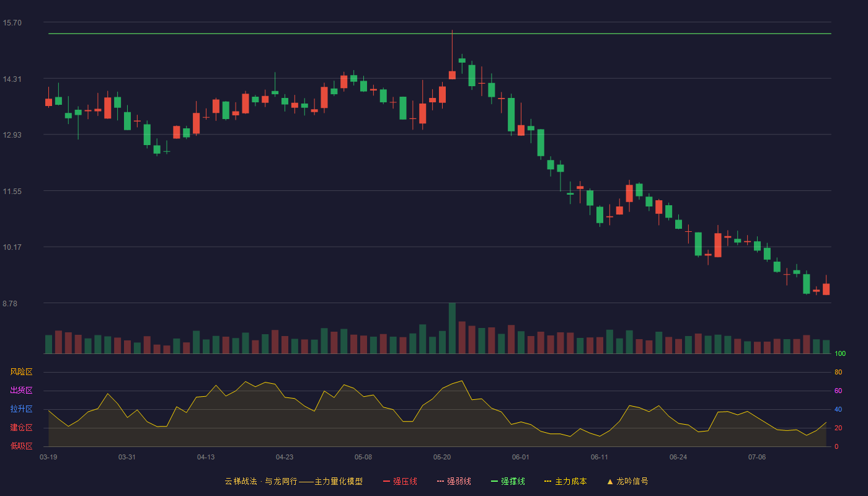Click the tallest green volume bar
Viewport: 868px width, 496px height.
(x=452, y=328)
